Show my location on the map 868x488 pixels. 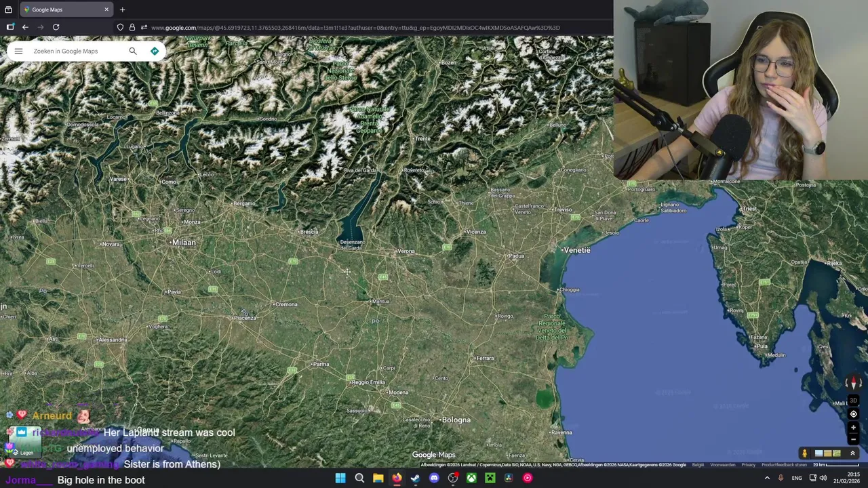pyautogui.click(x=853, y=414)
